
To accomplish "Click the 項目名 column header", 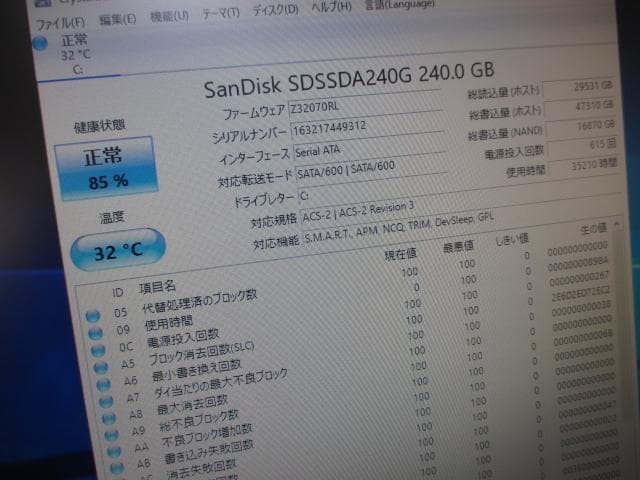I will [x=158, y=287].
